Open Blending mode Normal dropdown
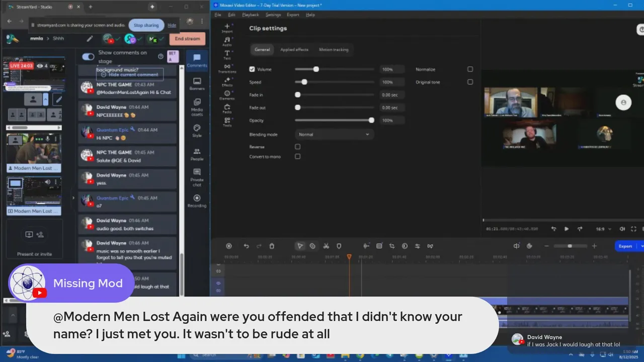644x362 pixels. 334,134
